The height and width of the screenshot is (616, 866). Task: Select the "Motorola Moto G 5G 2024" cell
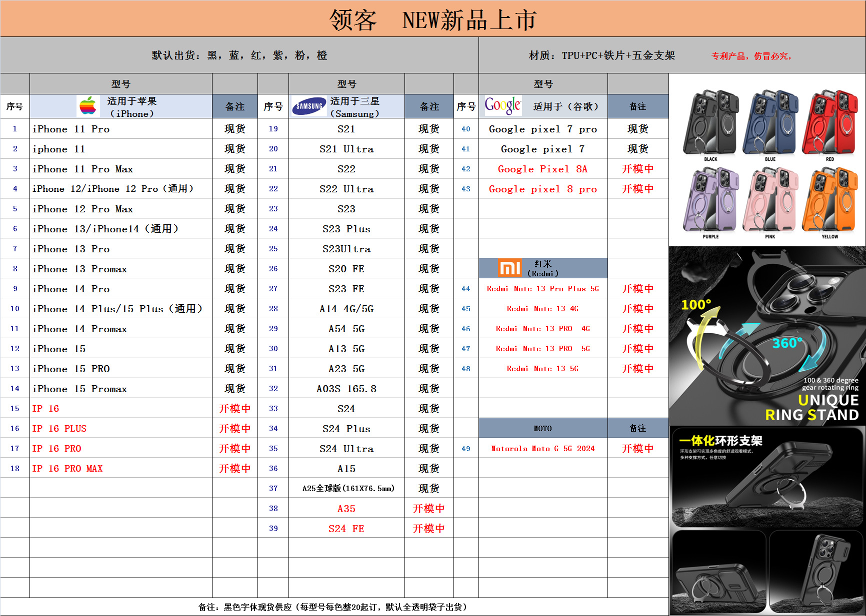[x=543, y=448]
